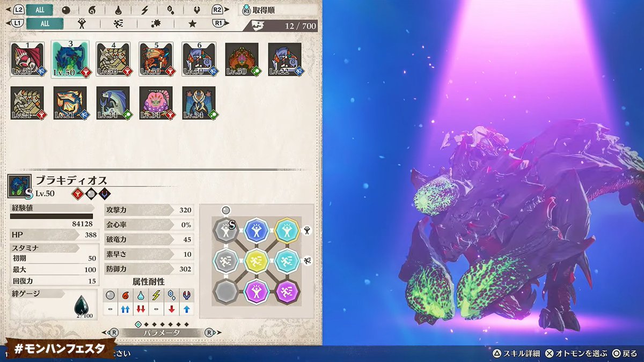The image size is (644, 362).
Task: Select party slot 1 red monster Lv.50
Action: [27, 60]
